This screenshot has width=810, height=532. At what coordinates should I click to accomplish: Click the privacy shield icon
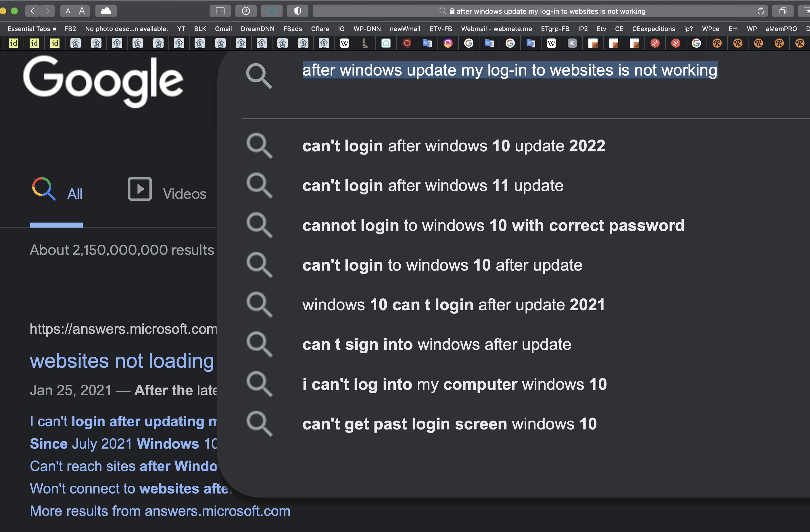pos(297,11)
